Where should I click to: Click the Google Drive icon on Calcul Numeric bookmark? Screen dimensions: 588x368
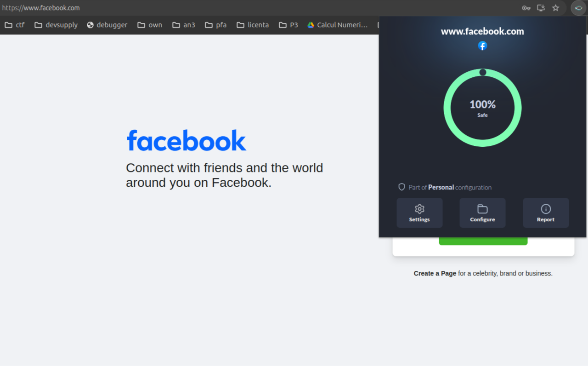pyautogui.click(x=311, y=25)
